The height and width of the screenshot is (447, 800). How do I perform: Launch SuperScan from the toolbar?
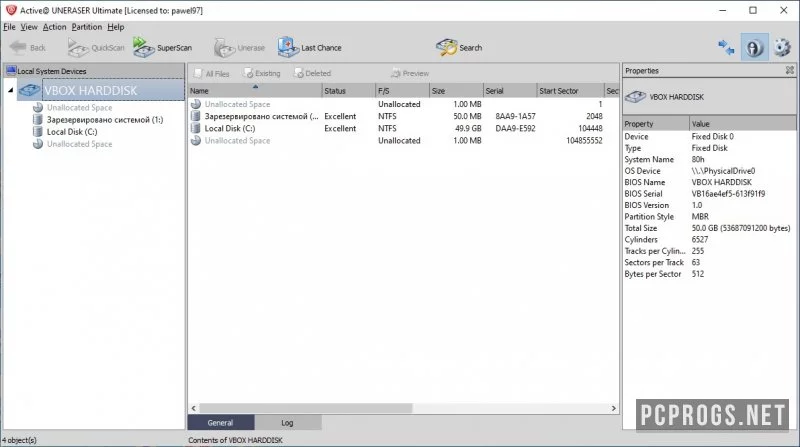(162, 47)
